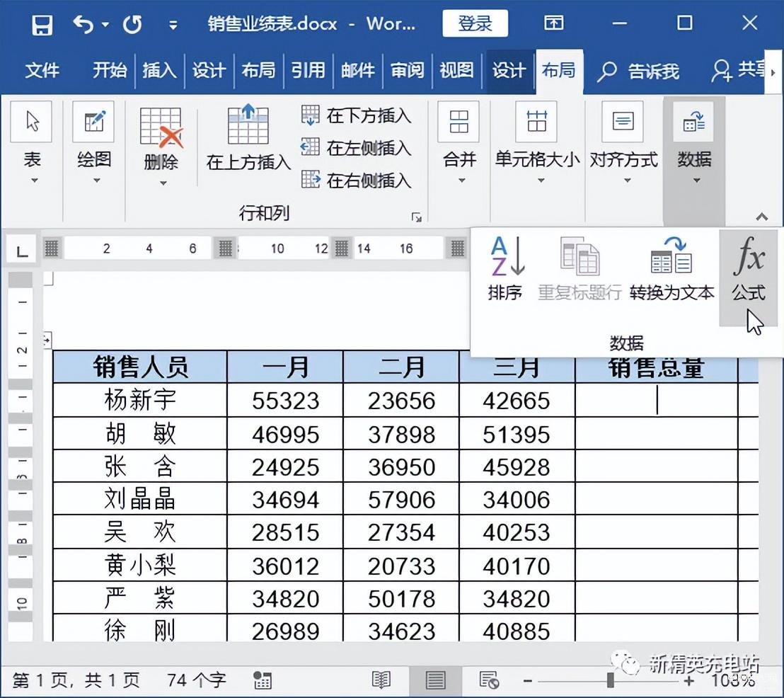Switch to Print Layout view
784x698 pixels.
[435, 680]
